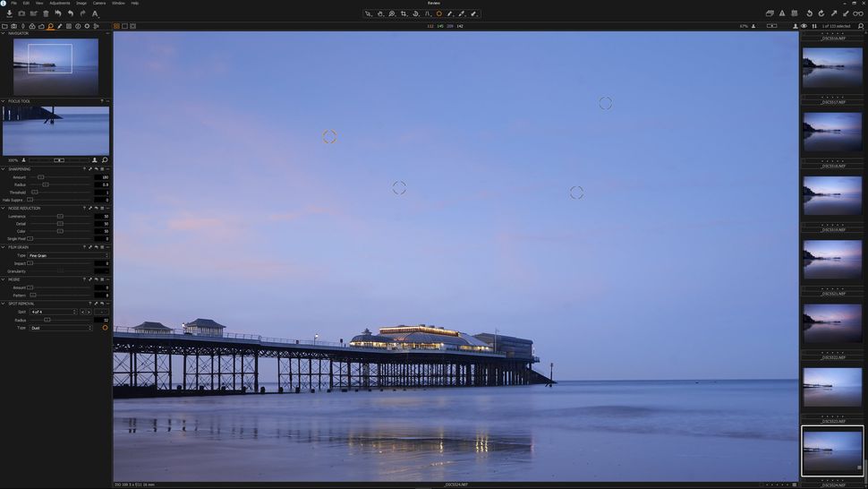868x489 pixels.
Task: Open the Capture camera tool tab
Action: coord(13,26)
